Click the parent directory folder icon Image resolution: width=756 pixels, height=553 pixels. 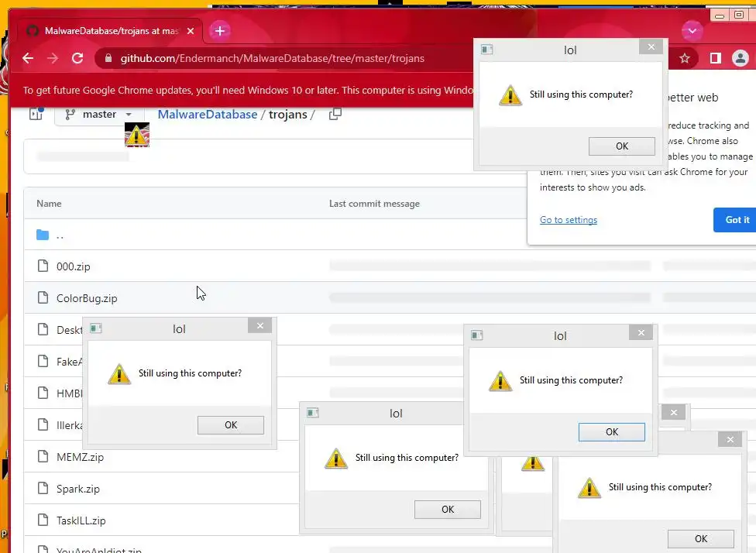[x=43, y=235]
